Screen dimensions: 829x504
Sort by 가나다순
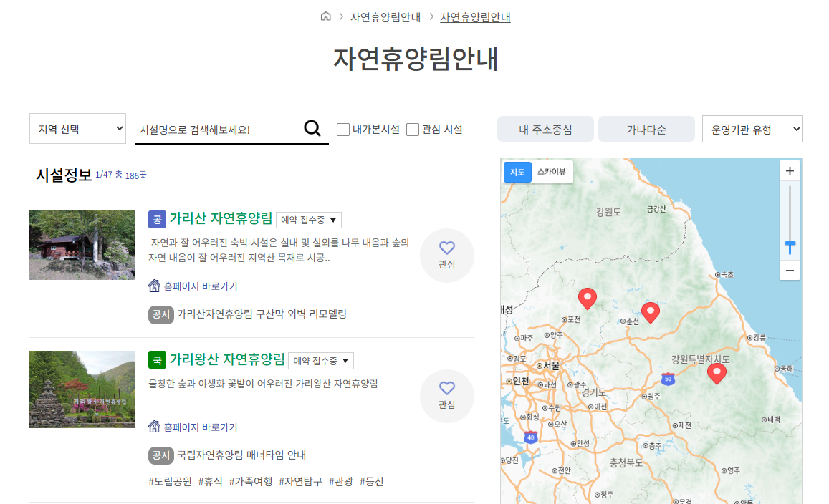(x=646, y=129)
